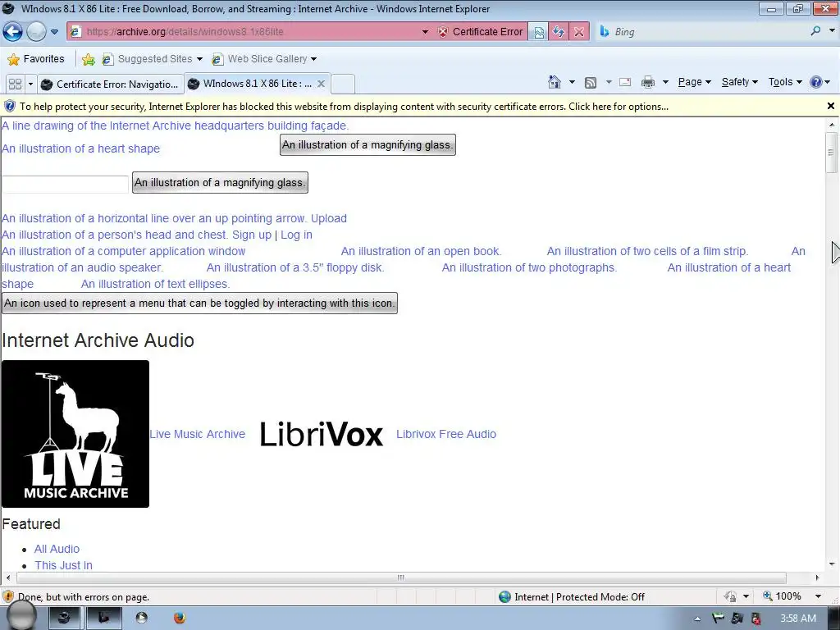Click the Refresh page icon
The image size is (840, 630).
pos(559,32)
